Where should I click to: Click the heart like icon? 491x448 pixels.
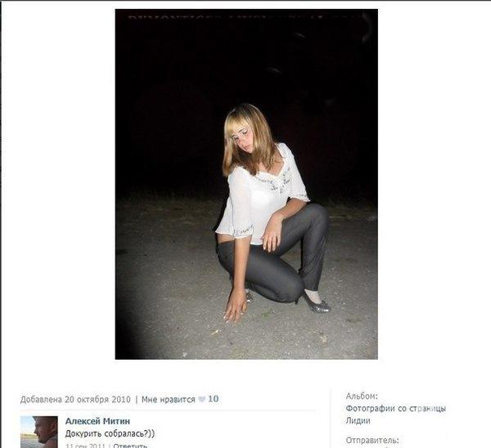(202, 400)
